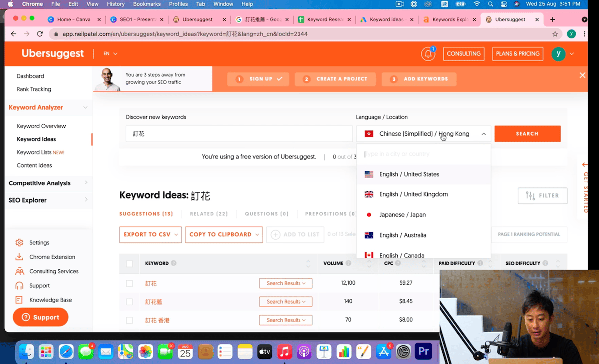Open the Copy to Clipboard dropdown
Image resolution: width=599 pixels, height=364 pixels.
224,234
